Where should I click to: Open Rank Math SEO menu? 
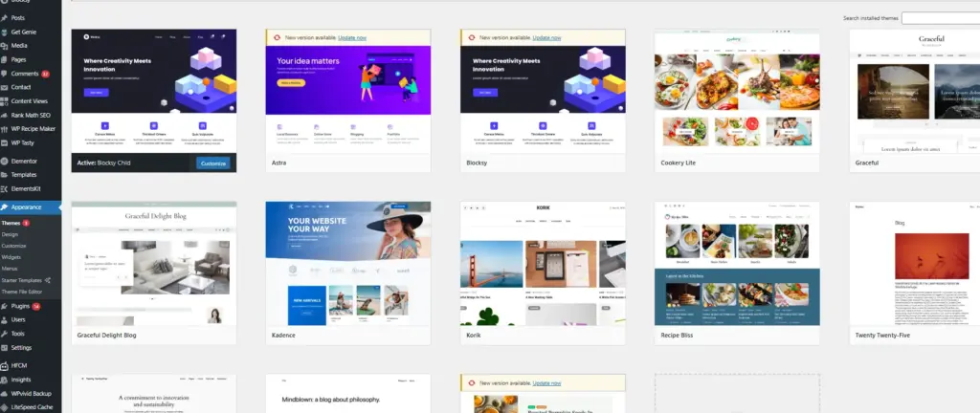31,115
